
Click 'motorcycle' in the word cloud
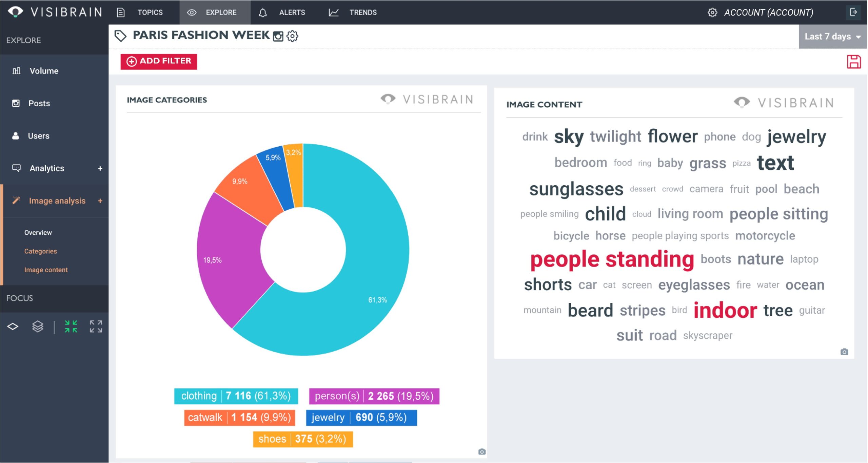click(x=765, y=236)
